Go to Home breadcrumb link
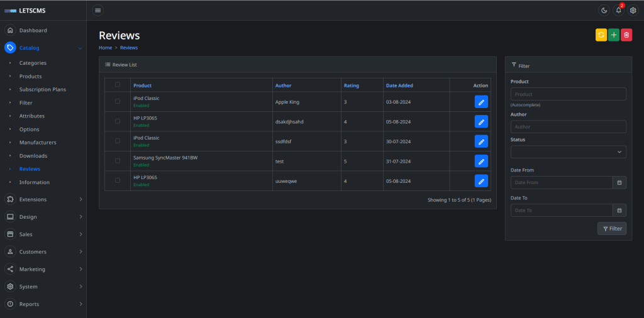Viewport: 644px width, 318px height. pyautogui.click(x=105, y=48)
